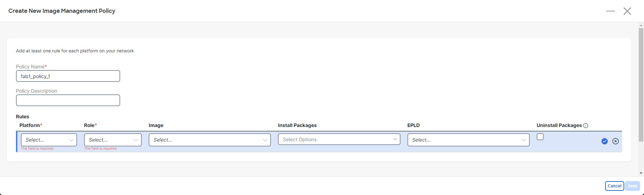
Task: Open the Platform select dropdown
Action: [49, 140]
